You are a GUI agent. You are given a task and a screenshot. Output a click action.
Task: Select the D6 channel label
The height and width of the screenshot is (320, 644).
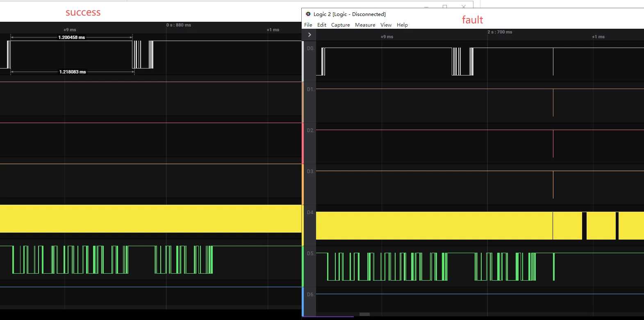point(310,295)
